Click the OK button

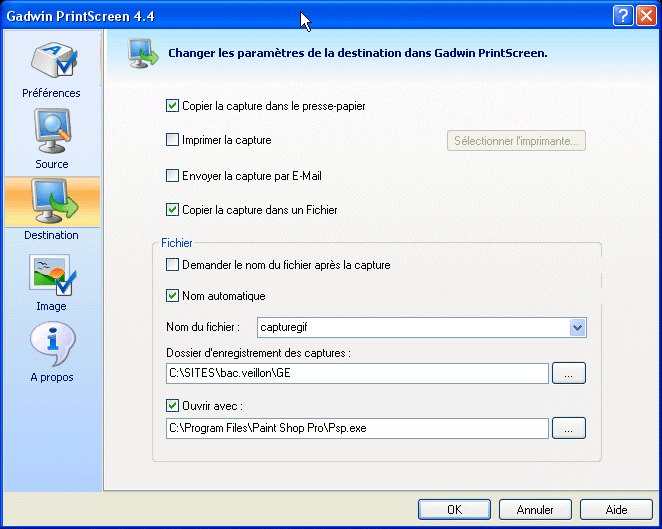(x=454, y=510)
